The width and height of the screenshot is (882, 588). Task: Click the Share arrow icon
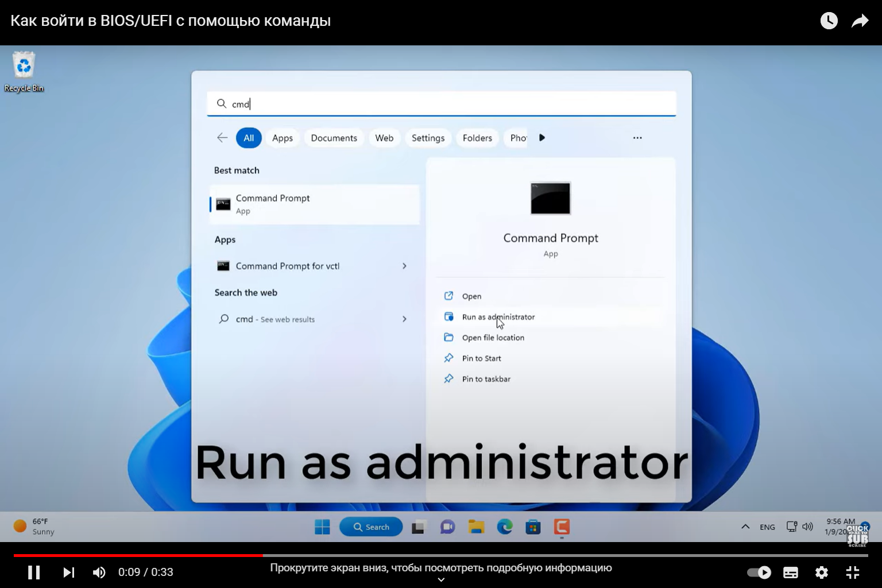pyautogui.click(x=860, y=21)
